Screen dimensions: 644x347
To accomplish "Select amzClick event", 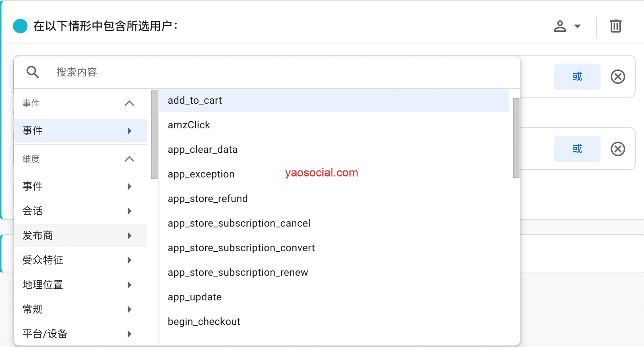I will coord(189,125).
